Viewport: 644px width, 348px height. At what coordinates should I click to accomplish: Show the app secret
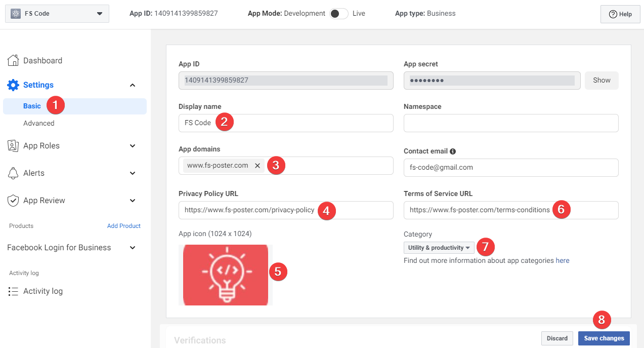(602, 81)
